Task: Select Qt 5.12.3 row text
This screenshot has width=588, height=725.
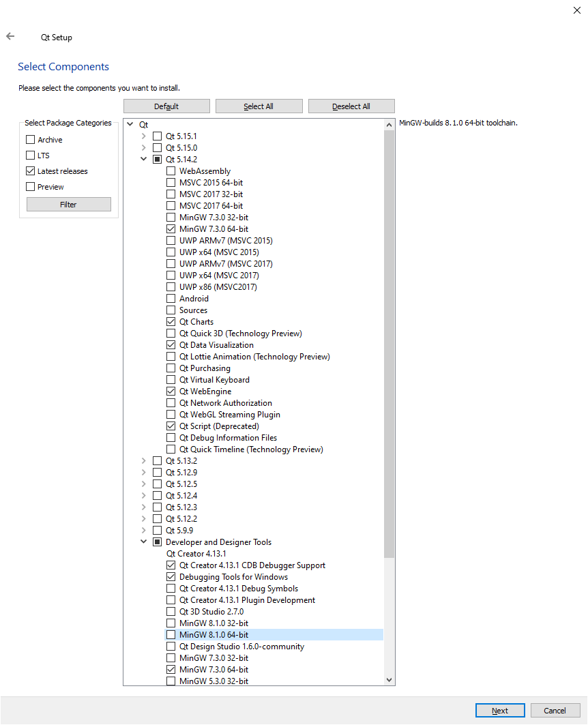Action: point(181,507)
